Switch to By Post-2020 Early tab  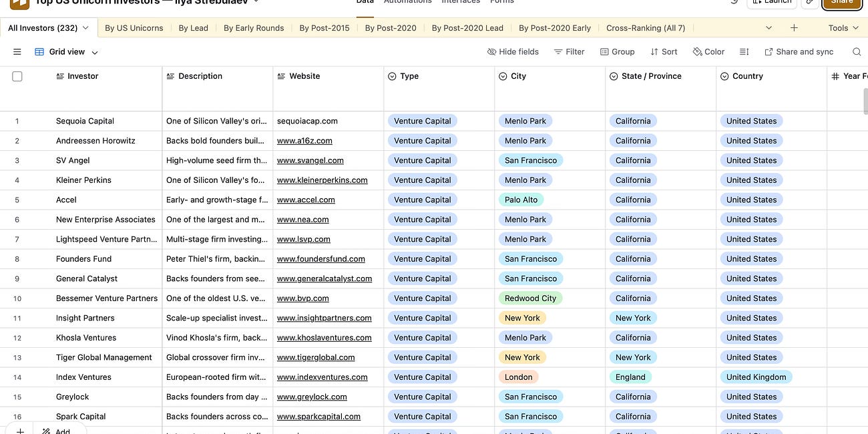[555, 28]
